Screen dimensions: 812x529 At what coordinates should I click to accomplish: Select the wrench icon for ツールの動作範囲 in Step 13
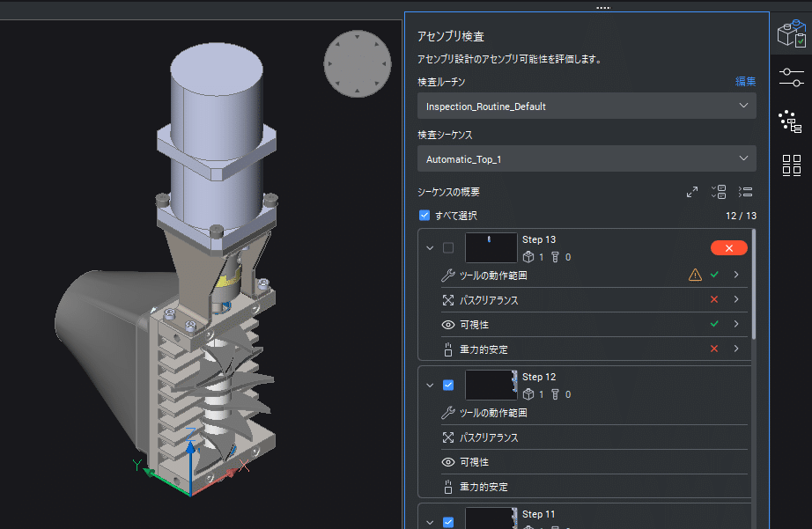point(448,274)
